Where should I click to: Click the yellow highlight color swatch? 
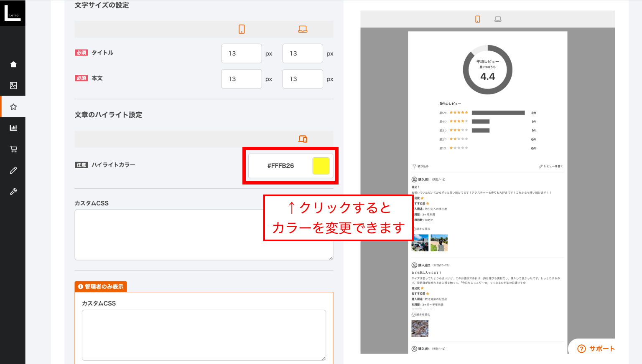(321, 166)
